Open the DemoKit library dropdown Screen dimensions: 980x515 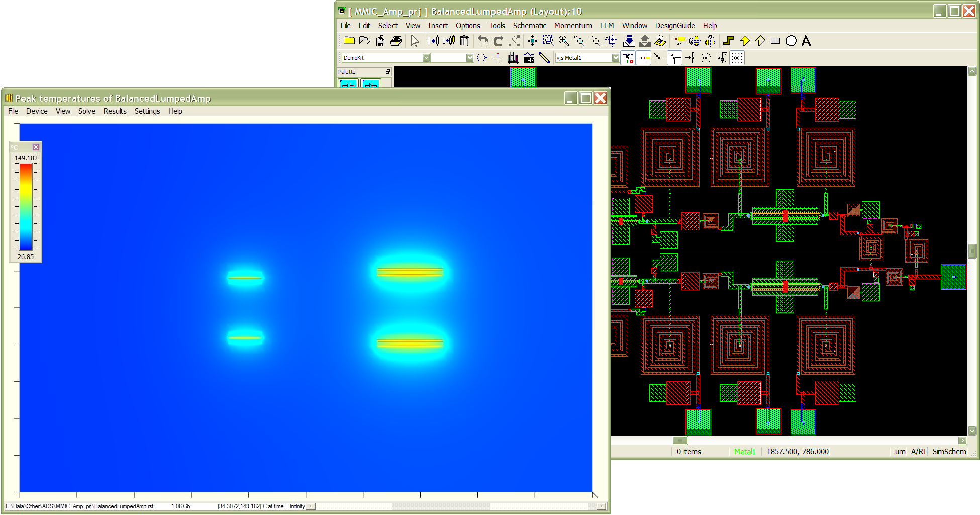point(426,58)
